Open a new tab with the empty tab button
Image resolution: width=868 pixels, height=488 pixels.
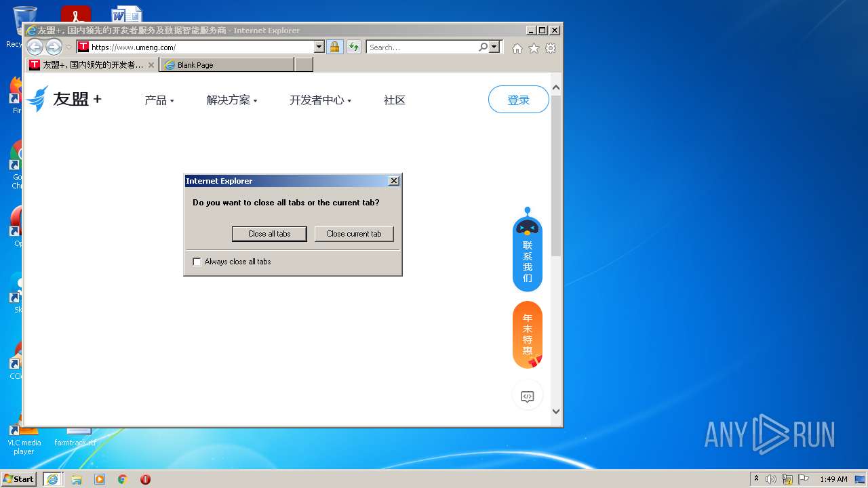[304, 65]
